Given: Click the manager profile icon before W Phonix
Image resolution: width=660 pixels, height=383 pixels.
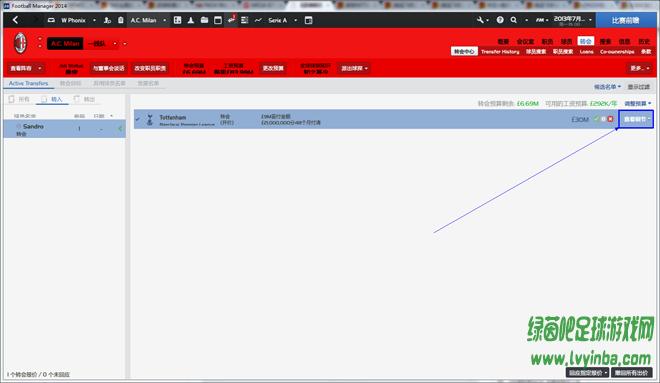Looking at the screenshot, I should pyautogui.click(x=51, y=20).
